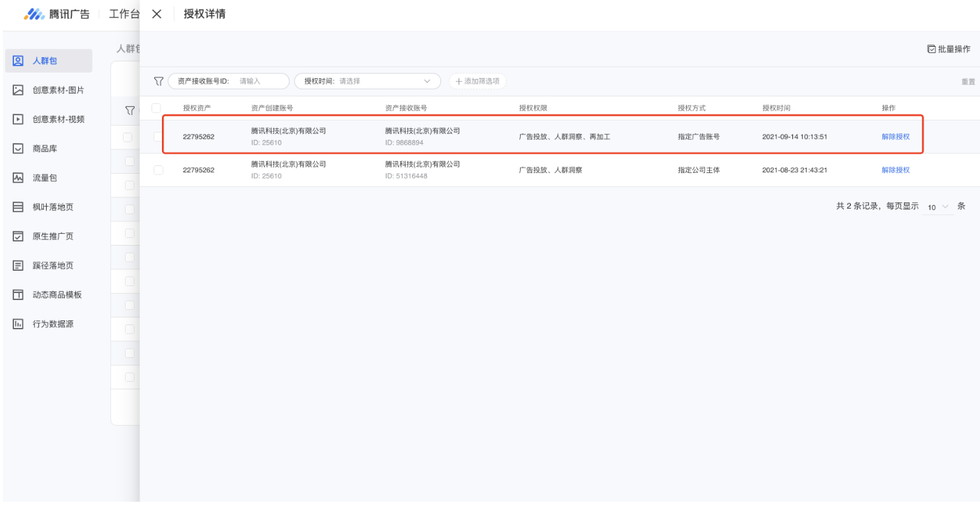Click 解除授权 for the 2021-09-14 record

[895, 137]
